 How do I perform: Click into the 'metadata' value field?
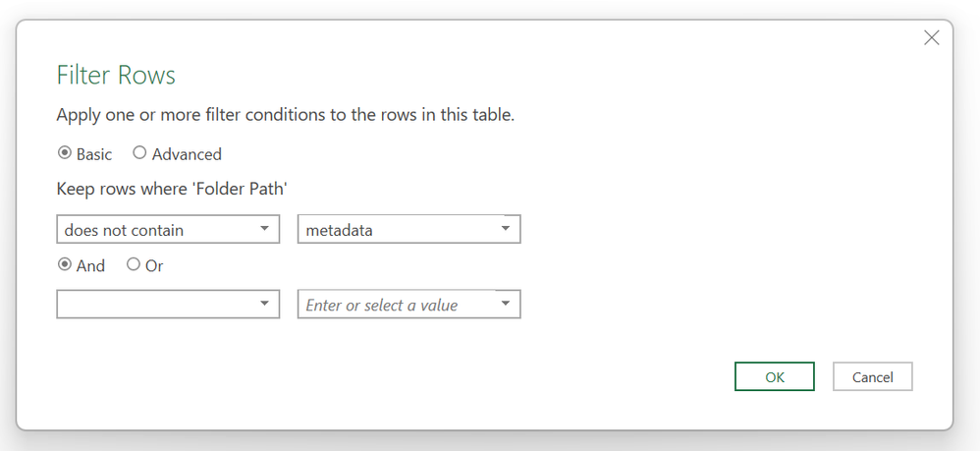coord(393,230)
